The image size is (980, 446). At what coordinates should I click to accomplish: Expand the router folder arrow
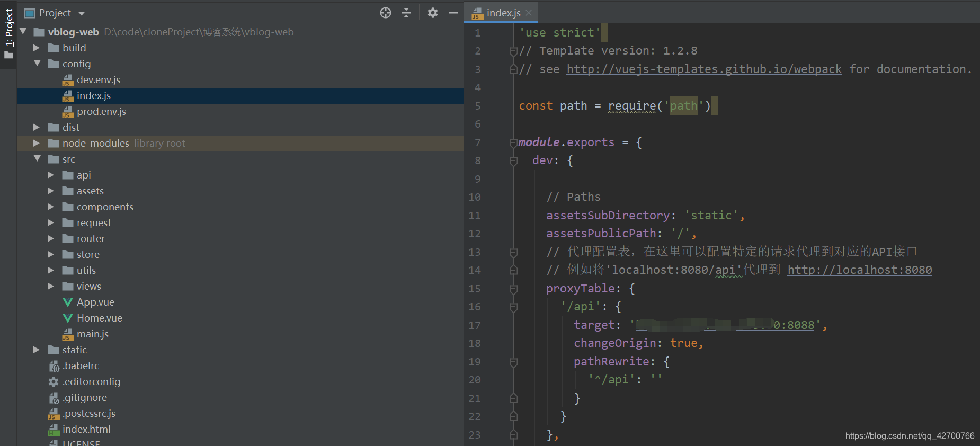tap(51, 238)
